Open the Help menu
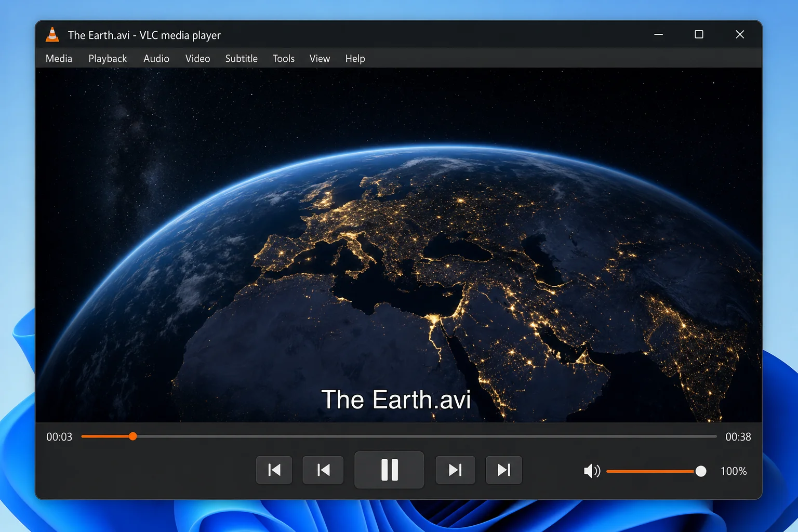Viewport: 798px width, 532px height. tap(355, 59)
